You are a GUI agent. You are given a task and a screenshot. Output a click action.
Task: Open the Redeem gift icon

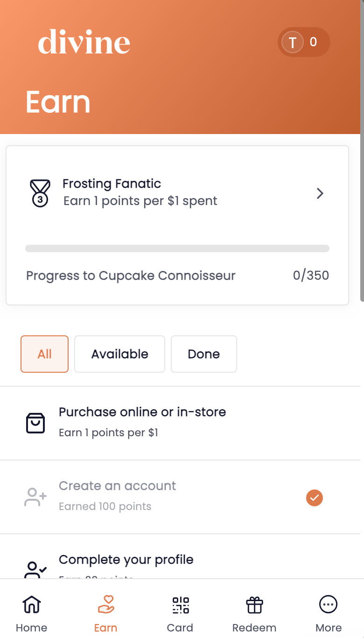254,604
